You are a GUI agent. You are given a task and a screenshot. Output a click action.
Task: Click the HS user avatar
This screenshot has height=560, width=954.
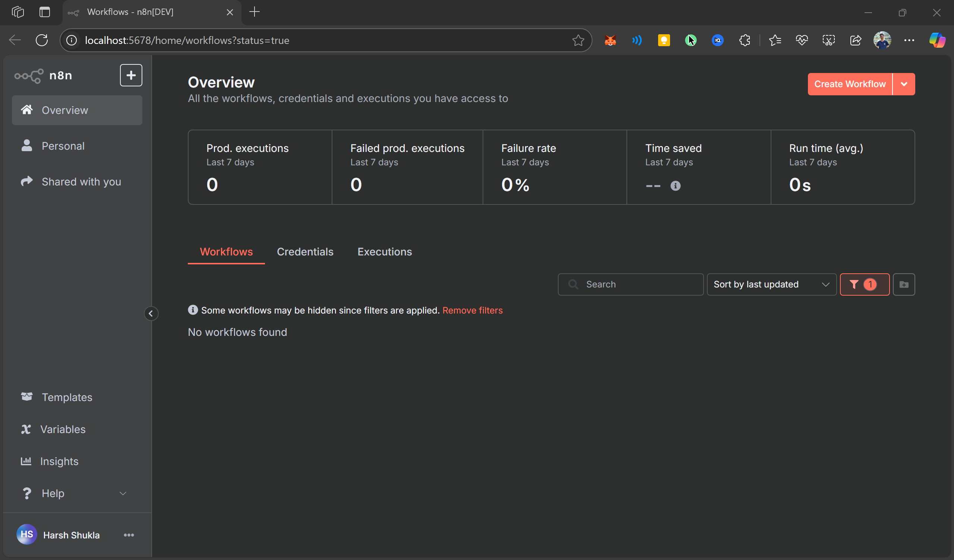(26, 534)
